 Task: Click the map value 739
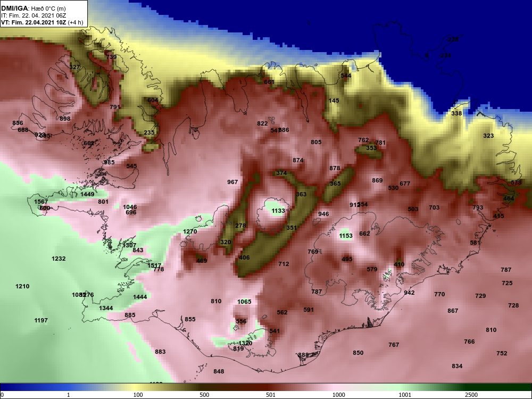click(x=111, y=57)
